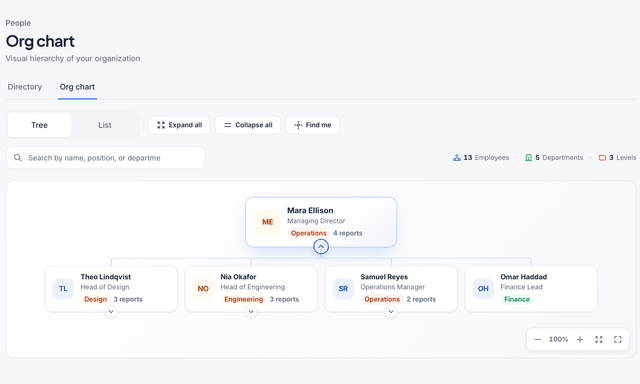Click the fullscreen icon
Screen dimensions: 640x384
pyautogui.click(x=618, y=340)
